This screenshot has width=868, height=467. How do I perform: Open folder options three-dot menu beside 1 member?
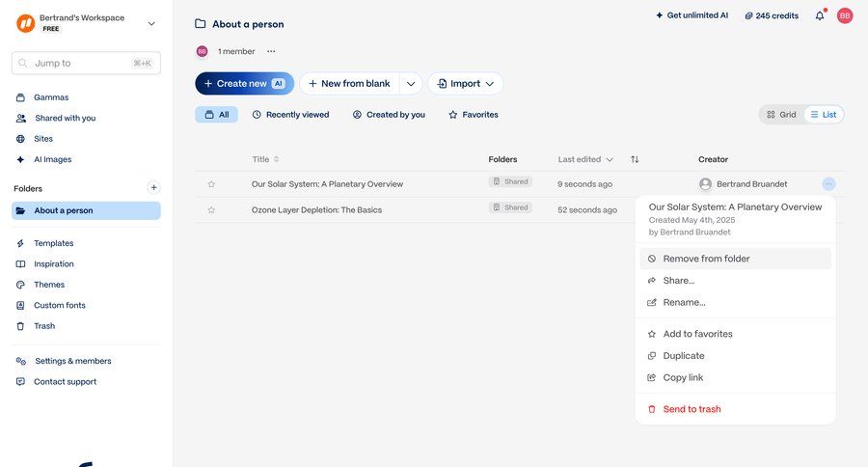pos(271,51)
